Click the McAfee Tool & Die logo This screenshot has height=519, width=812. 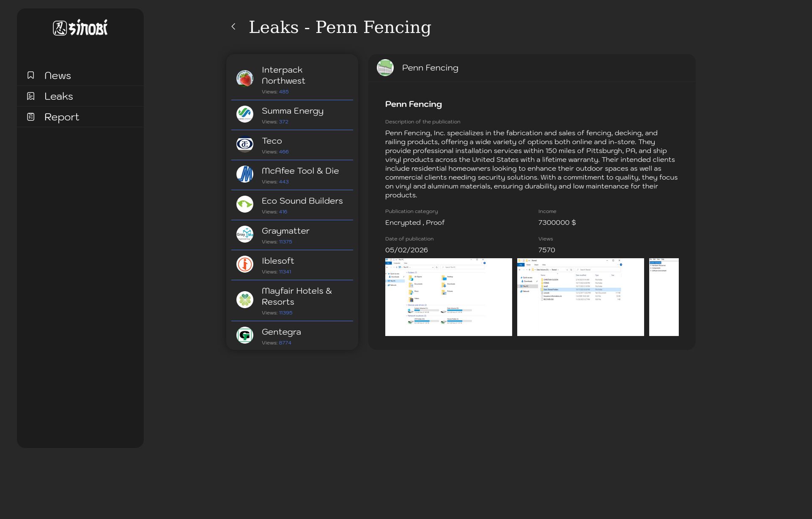click(245, 174)
